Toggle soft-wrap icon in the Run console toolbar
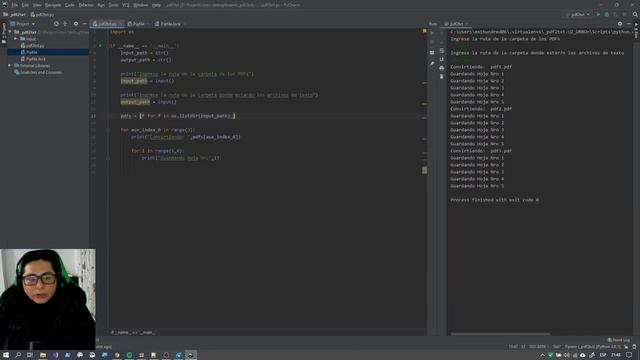 442,51
